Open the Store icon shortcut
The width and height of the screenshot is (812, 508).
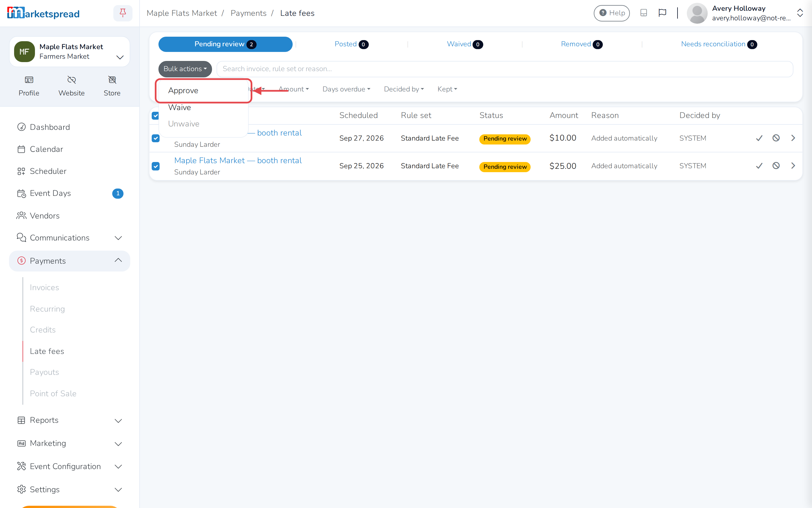112,86
